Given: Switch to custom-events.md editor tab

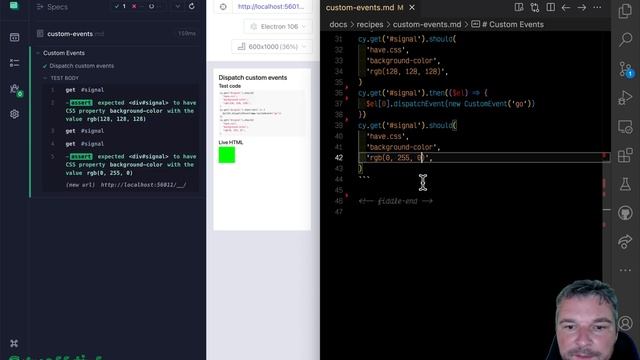Looking at the screenshot, I should click(364, 7).
